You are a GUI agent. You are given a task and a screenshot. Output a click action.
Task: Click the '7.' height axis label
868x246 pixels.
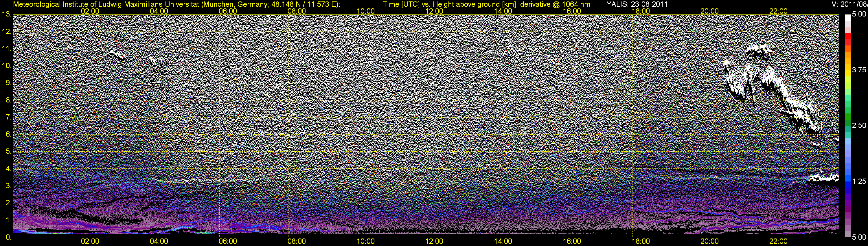[x=8, y=117]
